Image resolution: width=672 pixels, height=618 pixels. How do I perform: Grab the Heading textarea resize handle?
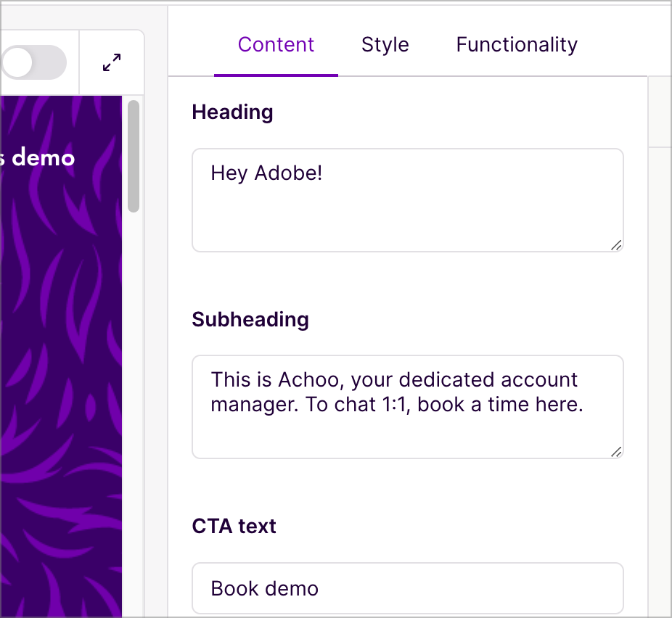click(616, 245)
